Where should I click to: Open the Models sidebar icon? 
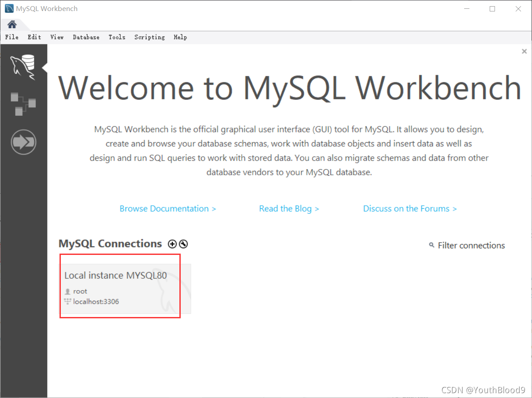click(x=23, y=104)
